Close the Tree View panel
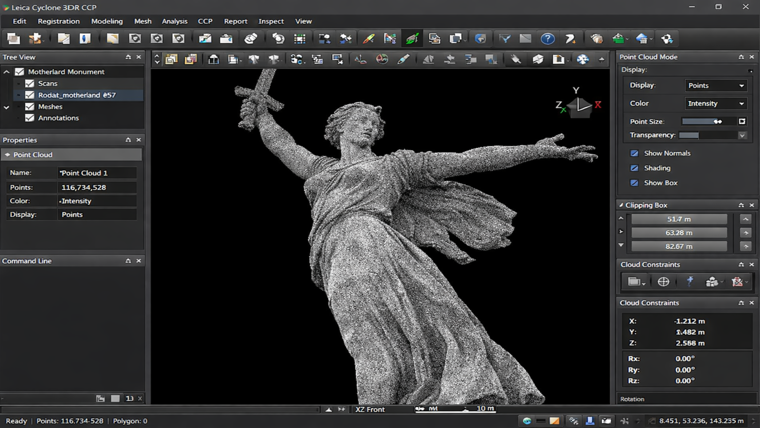 coord(139,57)
